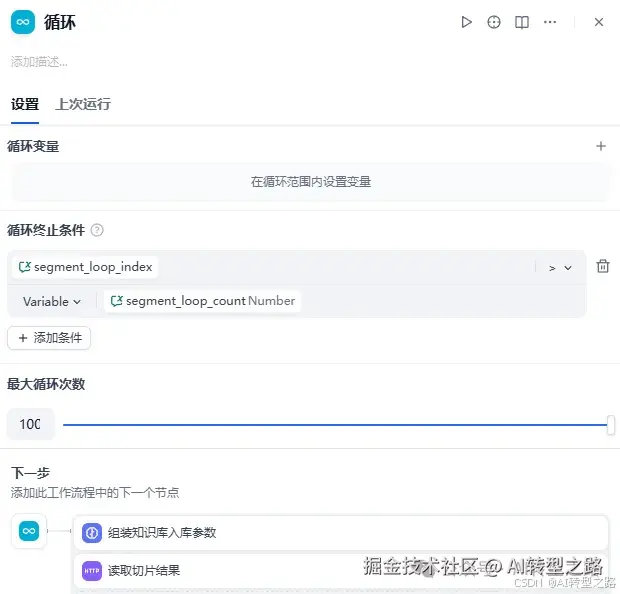Image resolution: width=620 pixels, height=594 pixels.
Task: Click the 循环终止条件 section heading
Action: pos(46,230)
